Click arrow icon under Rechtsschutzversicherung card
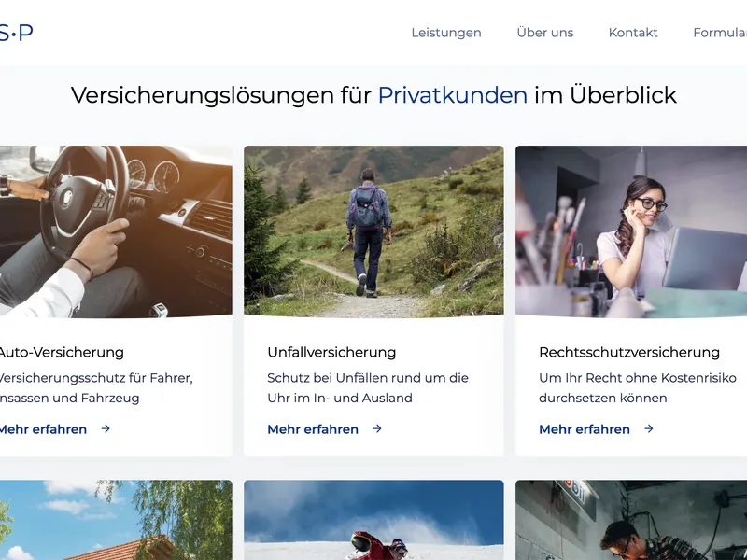Screen dimensions: 747x560 point(649,428)
